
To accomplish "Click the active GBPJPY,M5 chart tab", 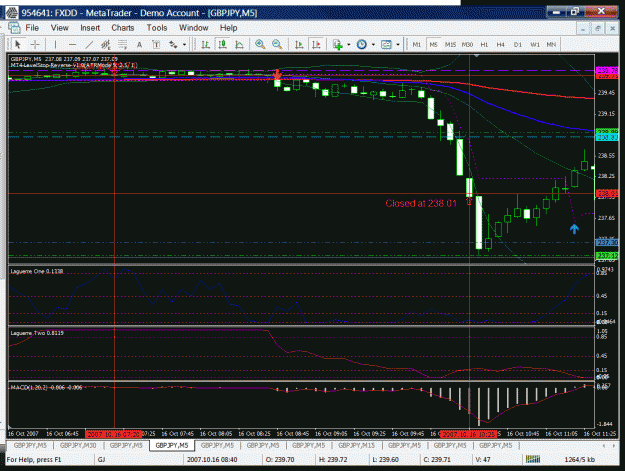I will click(172, 445).
